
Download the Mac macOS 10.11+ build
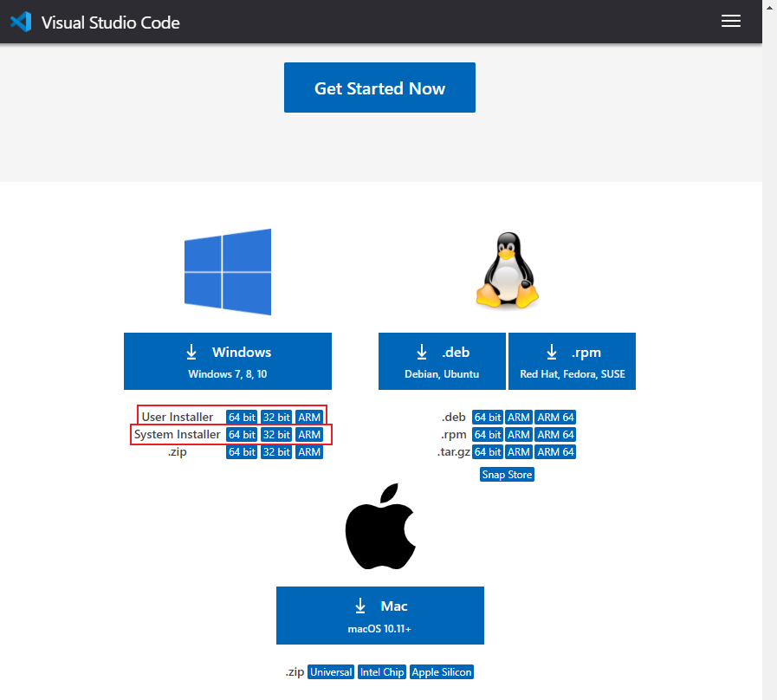click(x=380, y=615)
